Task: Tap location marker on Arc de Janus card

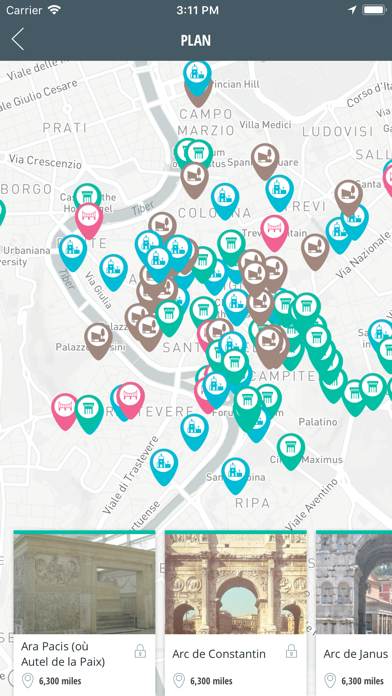Action: 330,680
